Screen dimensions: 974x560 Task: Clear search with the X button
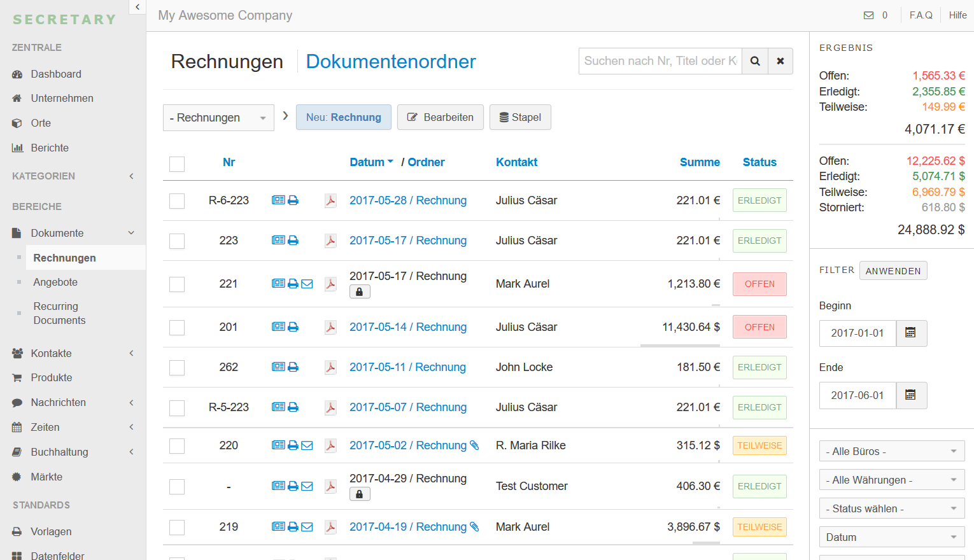click(780, 61)
